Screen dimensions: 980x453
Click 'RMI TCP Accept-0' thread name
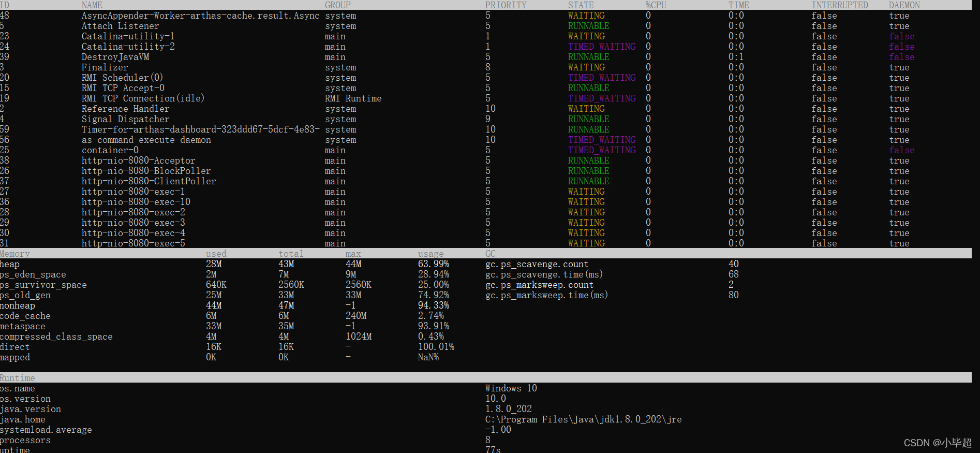[x=123, y=88]
